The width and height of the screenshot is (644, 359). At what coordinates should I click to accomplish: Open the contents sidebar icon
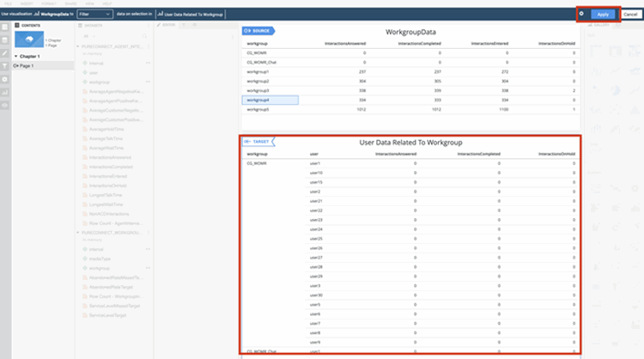5,27
